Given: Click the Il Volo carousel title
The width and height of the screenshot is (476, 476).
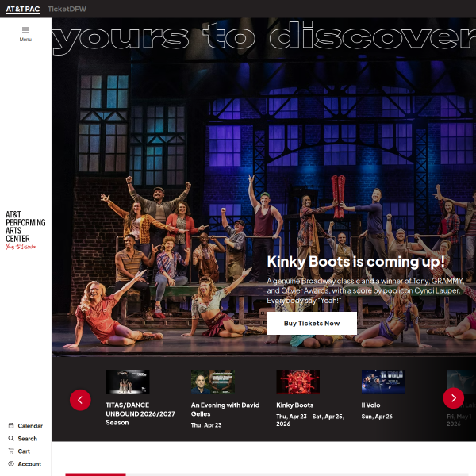Looking at the screenshot, I should pos(370,405).
